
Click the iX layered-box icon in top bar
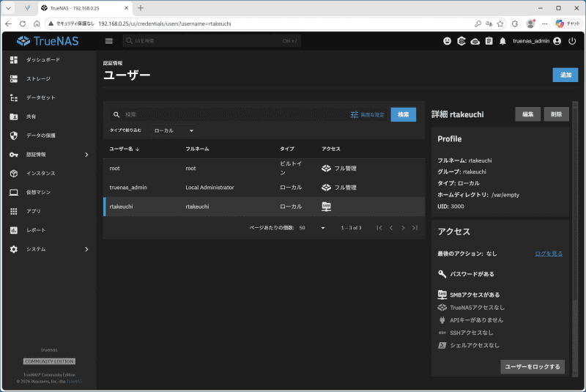461,41
